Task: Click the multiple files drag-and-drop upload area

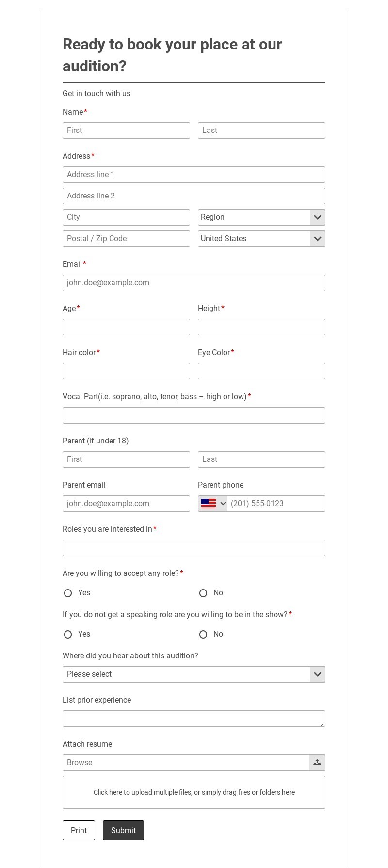Action: (x=194, y=792)
